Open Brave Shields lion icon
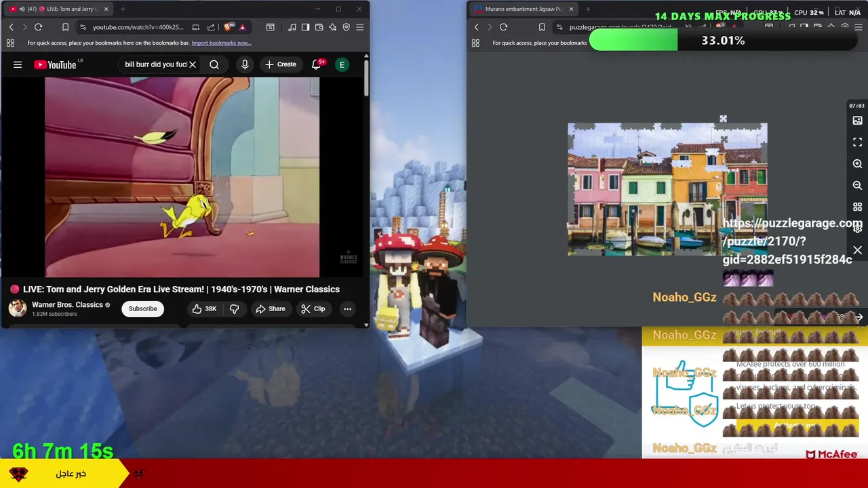 coord(228,27)
